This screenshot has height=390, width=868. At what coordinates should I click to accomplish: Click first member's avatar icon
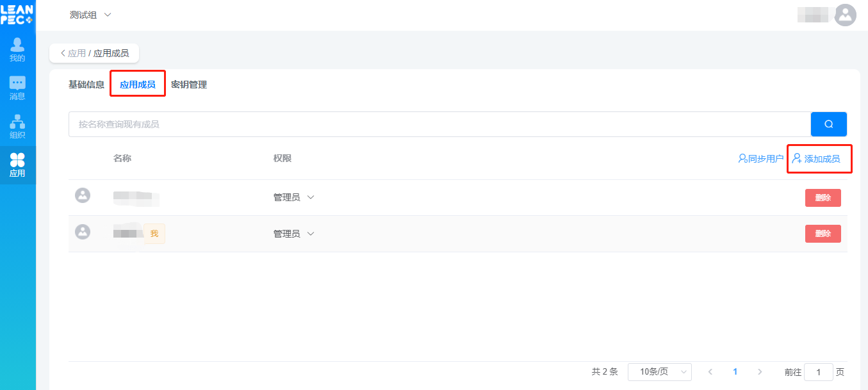click(x=83, y=195)
